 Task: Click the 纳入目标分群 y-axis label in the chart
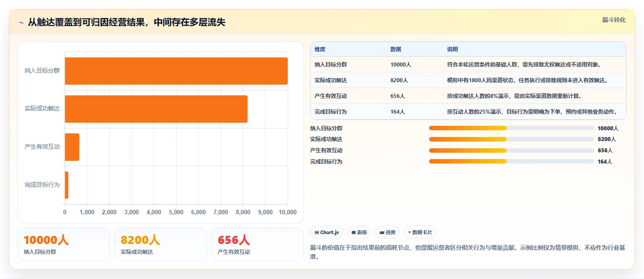(42, 71)
